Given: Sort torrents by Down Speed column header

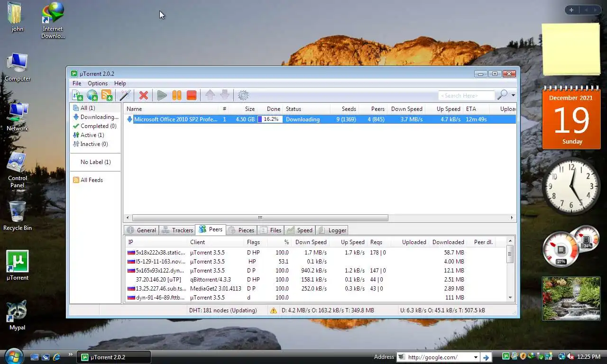Looking at the screenshot, I should point(405,109).
